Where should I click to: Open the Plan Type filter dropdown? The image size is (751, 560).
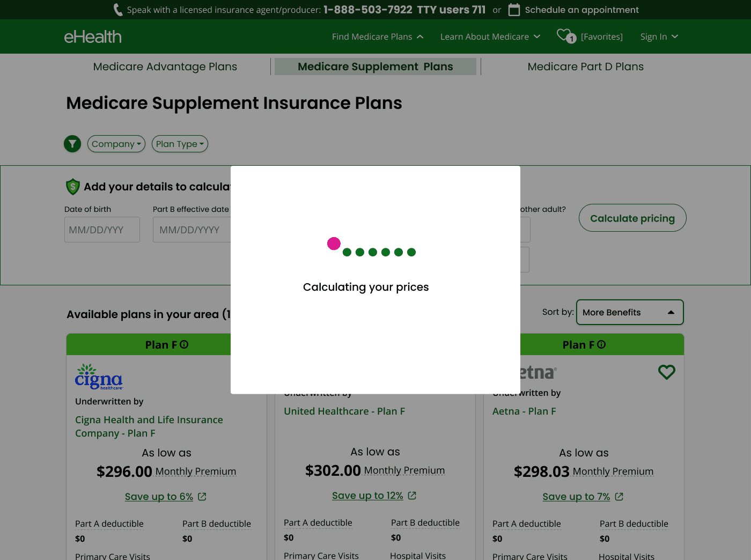(x=180, y=144)
